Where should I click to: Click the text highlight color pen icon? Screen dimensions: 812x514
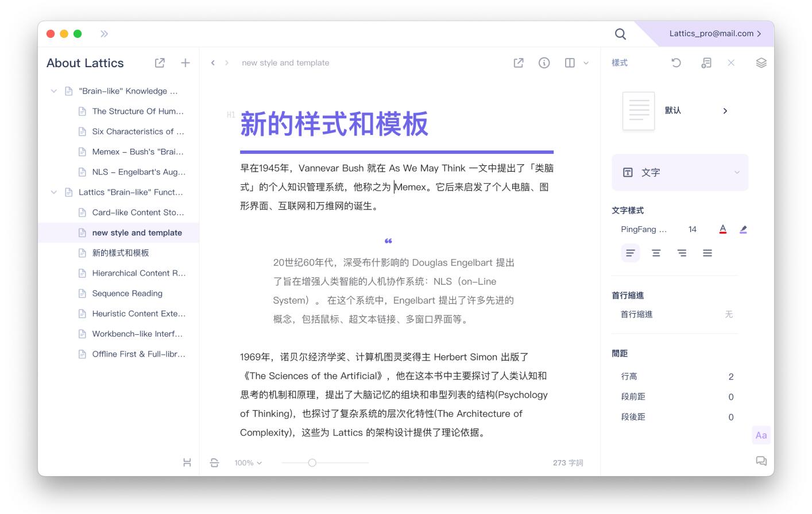click(x=743, y=230)
